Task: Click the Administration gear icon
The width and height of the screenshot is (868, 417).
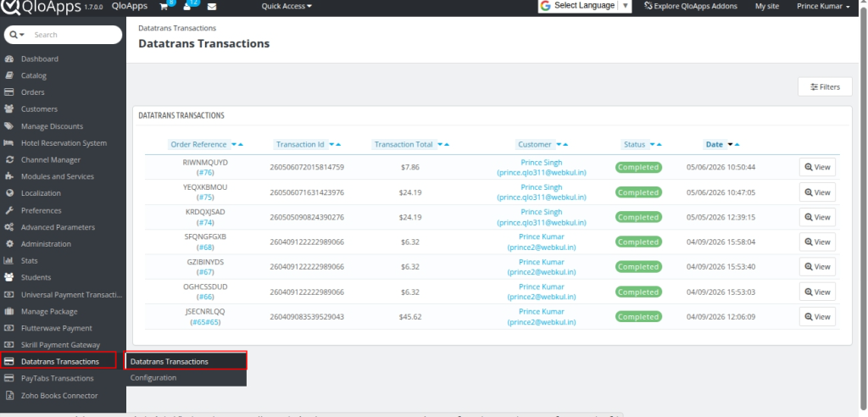Action: point(8,243)
